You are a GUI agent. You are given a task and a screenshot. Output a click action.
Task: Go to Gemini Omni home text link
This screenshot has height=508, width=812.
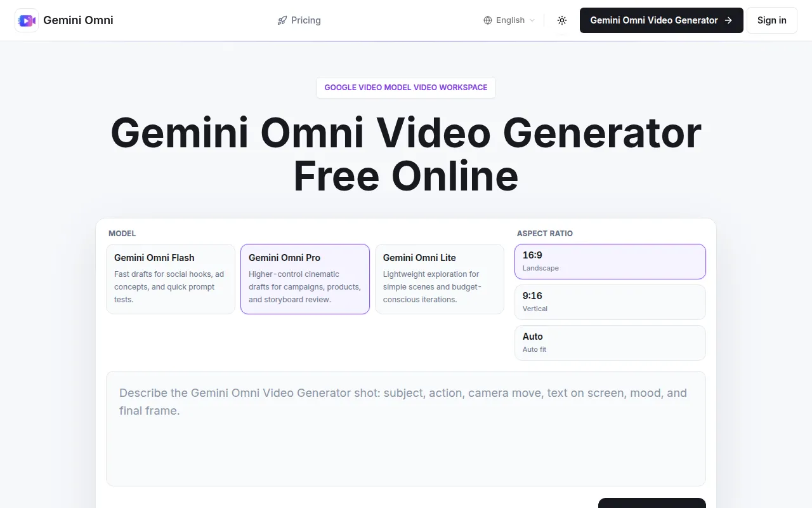point(78,20)
